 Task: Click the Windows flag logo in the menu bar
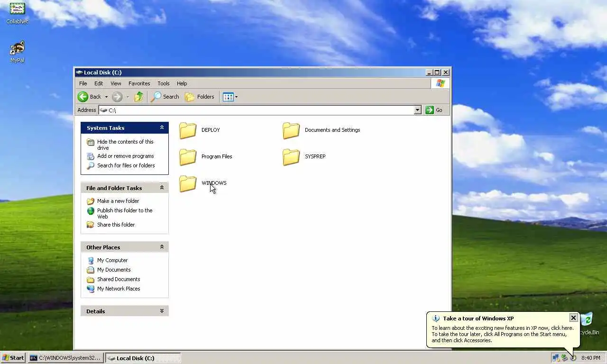coord(441,83)
